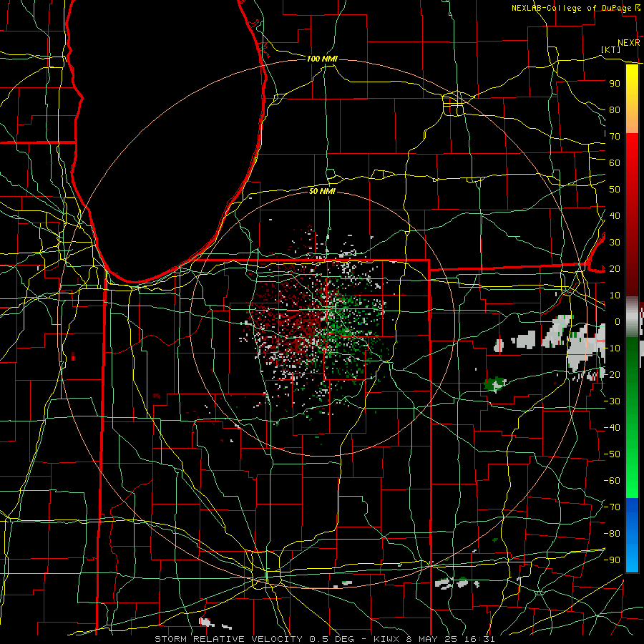Image resolution: width=644 pixels, height=644 pixels.
Task: Click the minus 10 value on the velocity scale
Action: point(613,348)
